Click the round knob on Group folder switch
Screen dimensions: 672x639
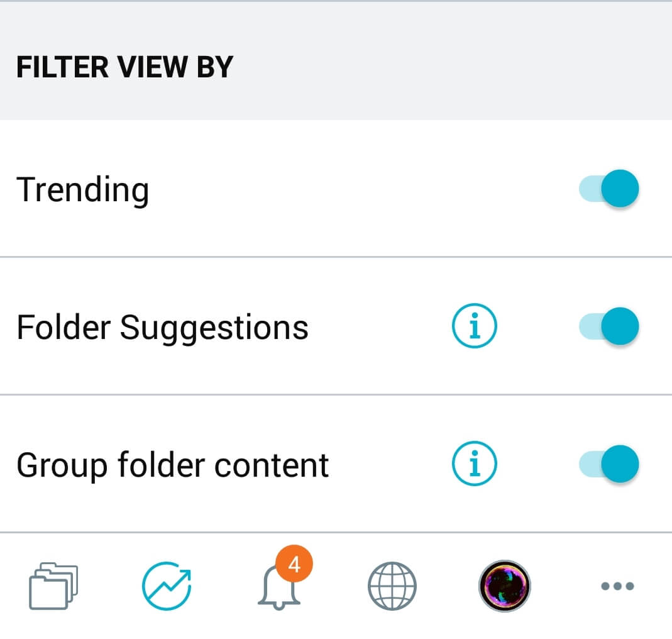(x=620, y=464)
